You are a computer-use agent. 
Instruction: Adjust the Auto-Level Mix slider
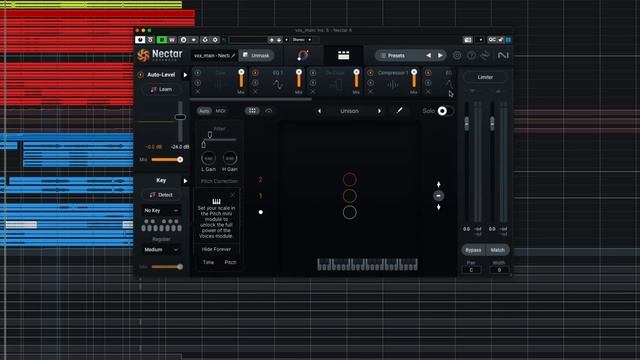[x=167, y=160]
